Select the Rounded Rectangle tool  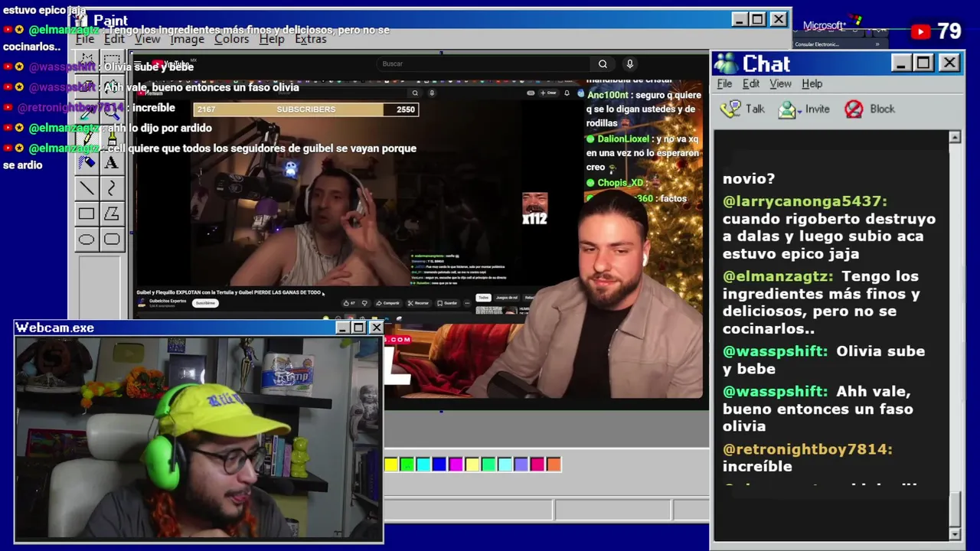(x=112, y=240)
